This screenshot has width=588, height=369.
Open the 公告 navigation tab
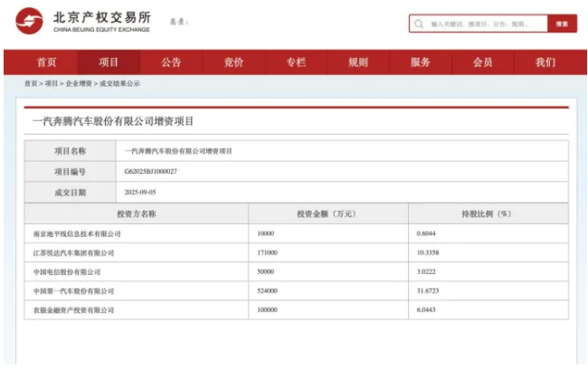(x=171, y=62)
